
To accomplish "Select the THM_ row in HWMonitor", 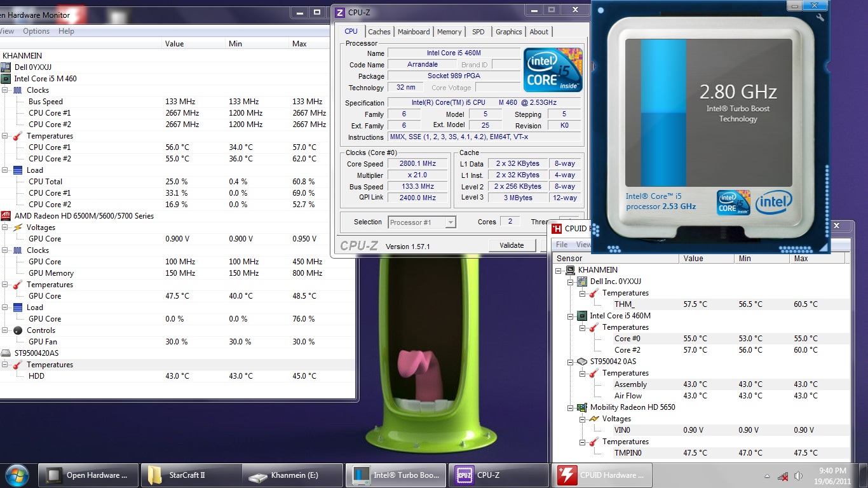I will [702, 304].
